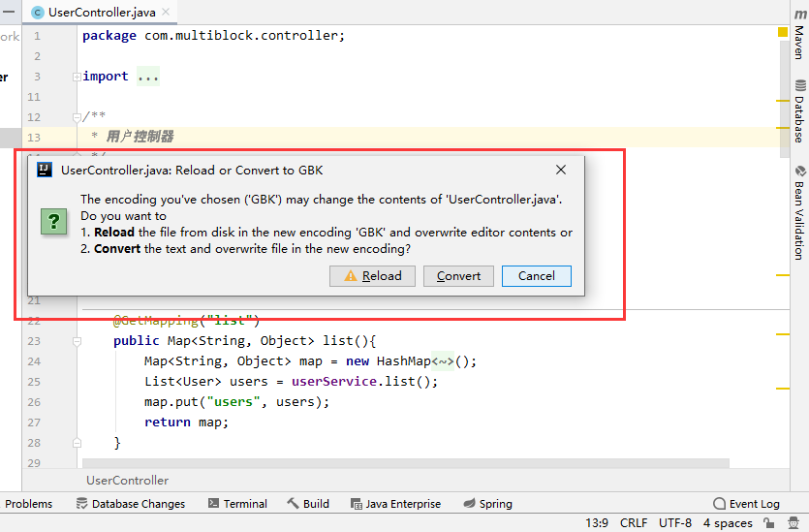Screen dimensions: 809x532
Task: Click the question mark icon in dialog
Action: pos(53,222)
